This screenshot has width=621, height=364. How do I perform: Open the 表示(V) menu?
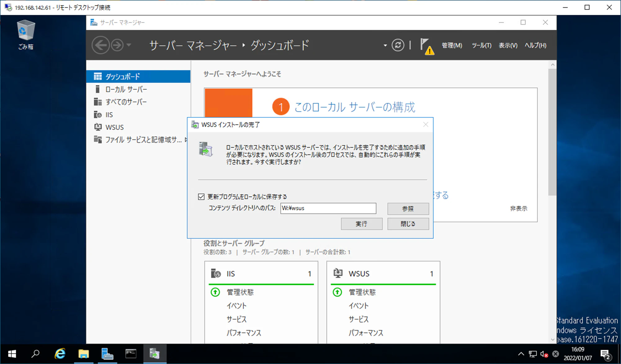[x=508, y=46]
